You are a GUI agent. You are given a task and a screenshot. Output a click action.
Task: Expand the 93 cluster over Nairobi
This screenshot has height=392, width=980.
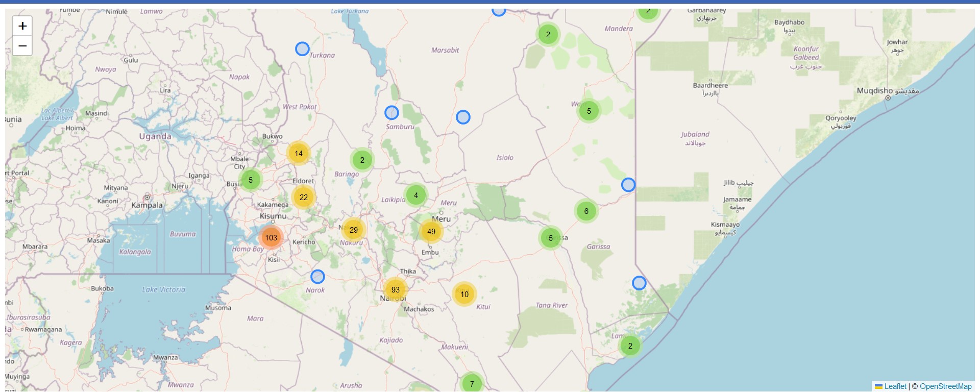coord(396,289)
